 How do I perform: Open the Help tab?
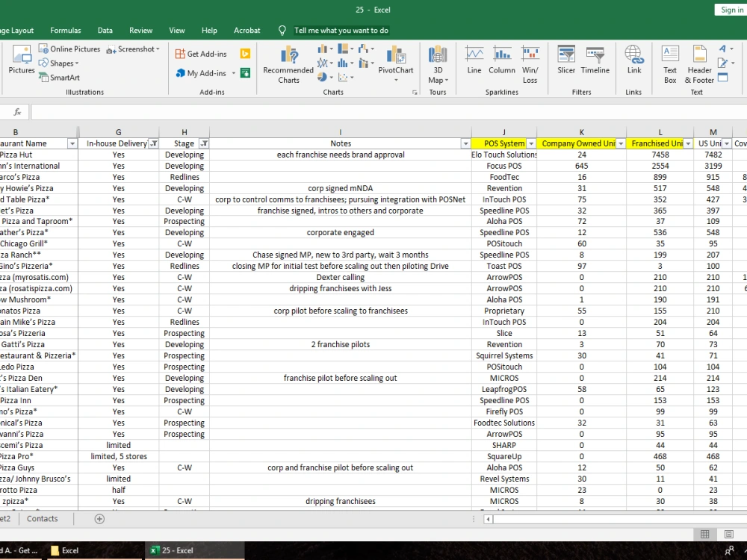209,31
